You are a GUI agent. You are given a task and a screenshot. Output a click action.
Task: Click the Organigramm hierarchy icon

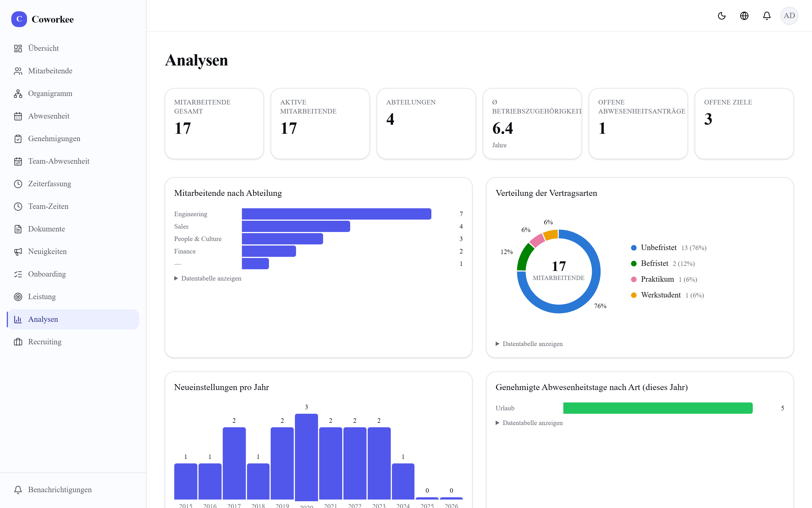[x=18, y=93]
